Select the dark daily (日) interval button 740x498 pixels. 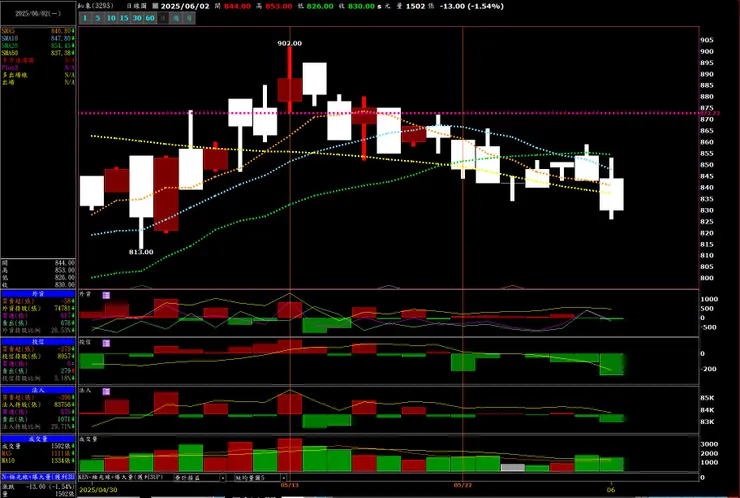click(163, 18)
